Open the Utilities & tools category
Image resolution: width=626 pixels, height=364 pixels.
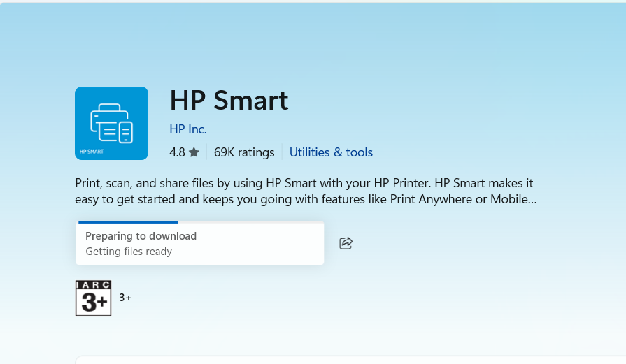(331, 152)
